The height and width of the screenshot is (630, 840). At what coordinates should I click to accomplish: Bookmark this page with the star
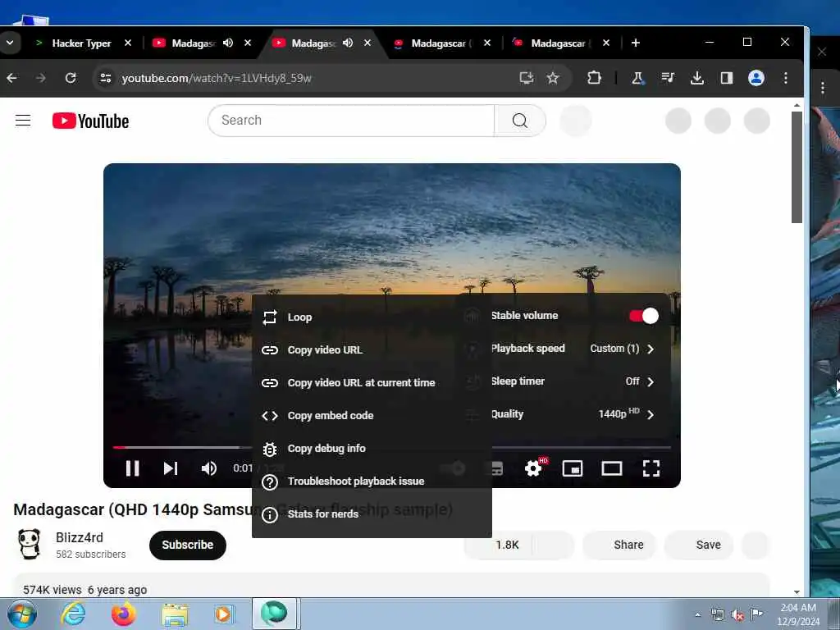pyautogui.click(x=553, y=78)
